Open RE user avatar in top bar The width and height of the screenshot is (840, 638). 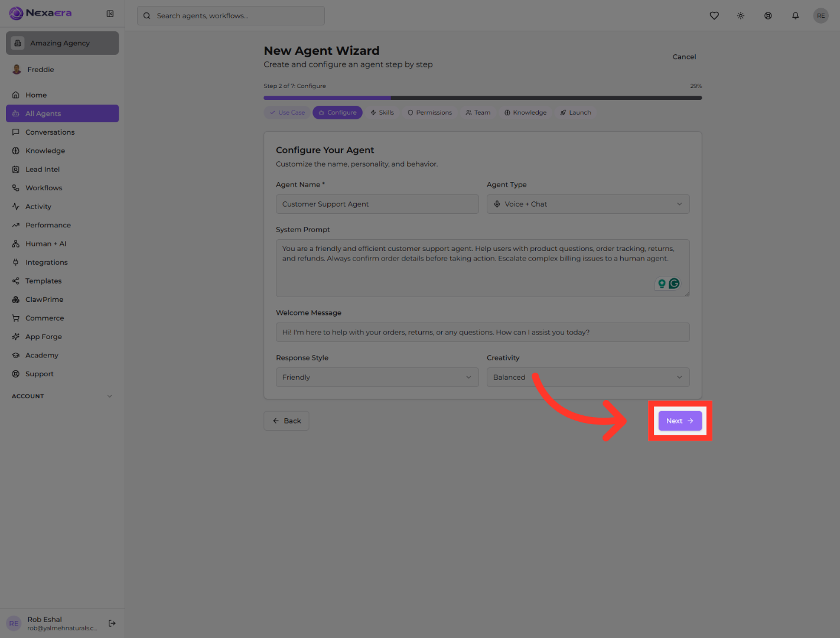coord(821,16)
